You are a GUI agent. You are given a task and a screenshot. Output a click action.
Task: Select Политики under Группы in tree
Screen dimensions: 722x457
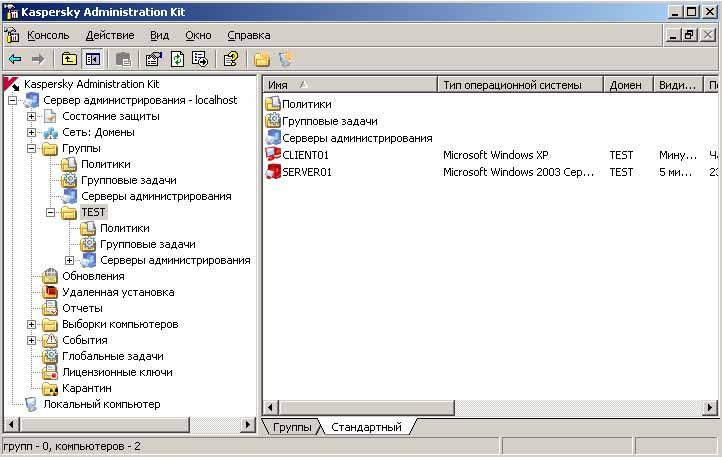click(x=106, y=164)
